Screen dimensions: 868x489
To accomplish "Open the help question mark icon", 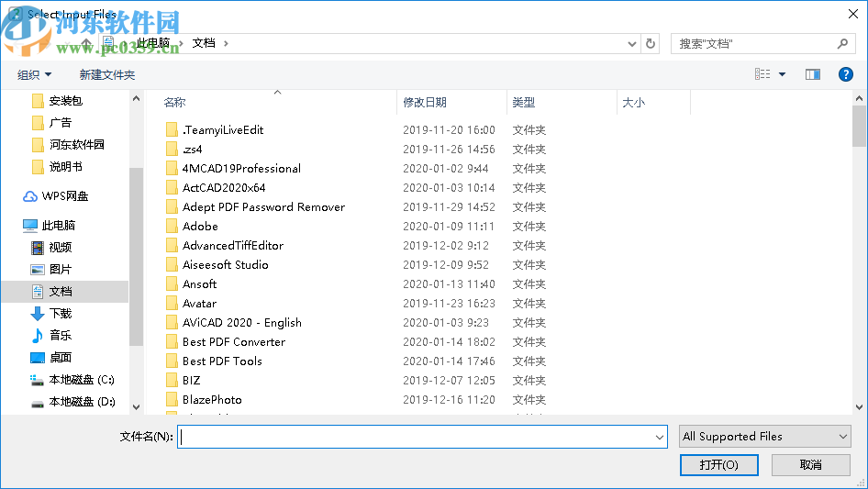I will pos(845,74).
